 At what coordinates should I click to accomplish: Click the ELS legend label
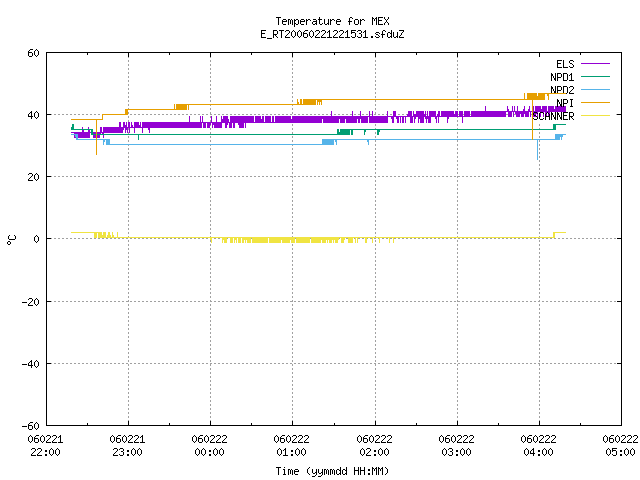(565, 64)
